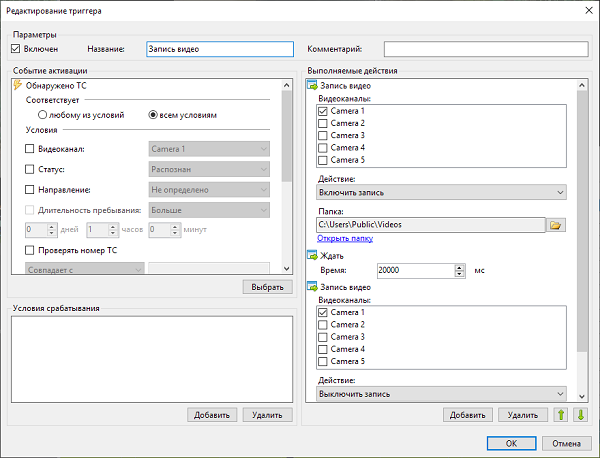The width and height of the screenshot is (600, 458).
Task: Check Camera 5 in first Запись видео list
Action: pos(323,160)
